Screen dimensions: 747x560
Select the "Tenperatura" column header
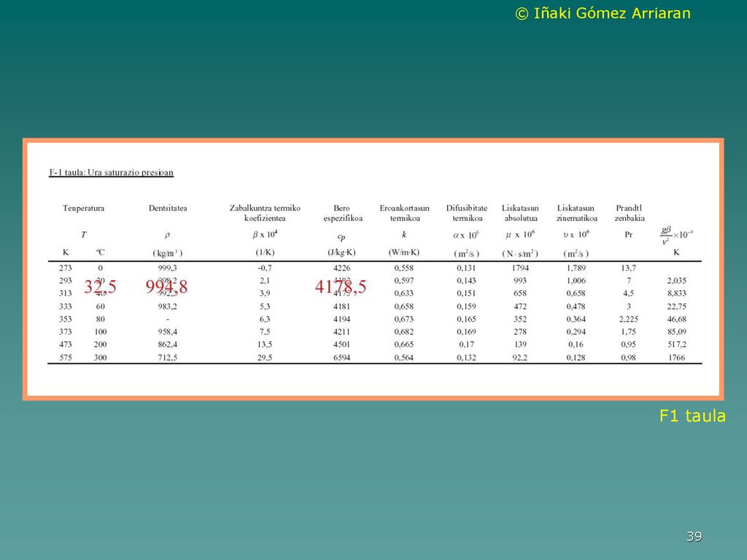pos(83,208)
